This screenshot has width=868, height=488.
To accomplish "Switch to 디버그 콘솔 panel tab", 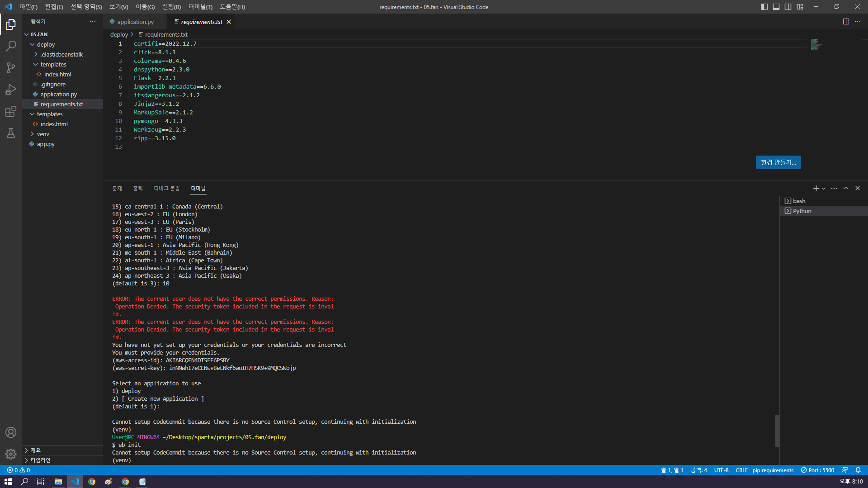I will (x=167, y=188).
